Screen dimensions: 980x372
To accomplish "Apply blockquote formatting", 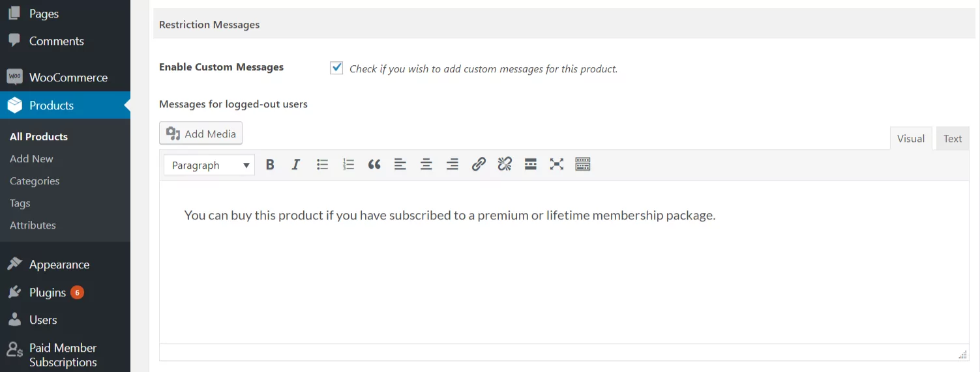I will pos(374,165).
